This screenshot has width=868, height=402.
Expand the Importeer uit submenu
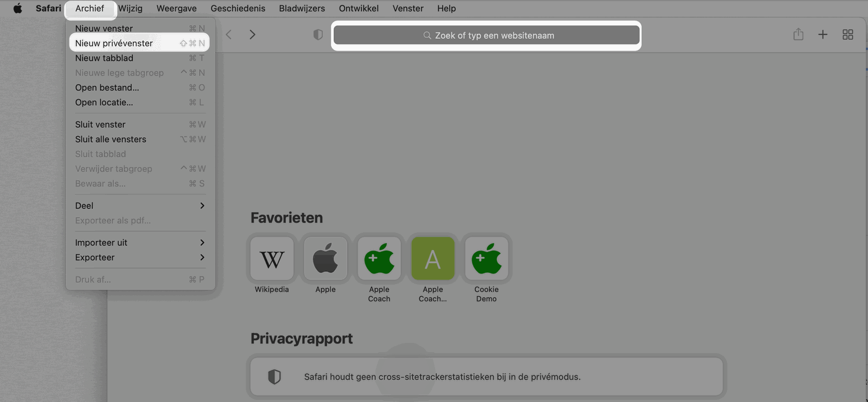tap(140, 243)
